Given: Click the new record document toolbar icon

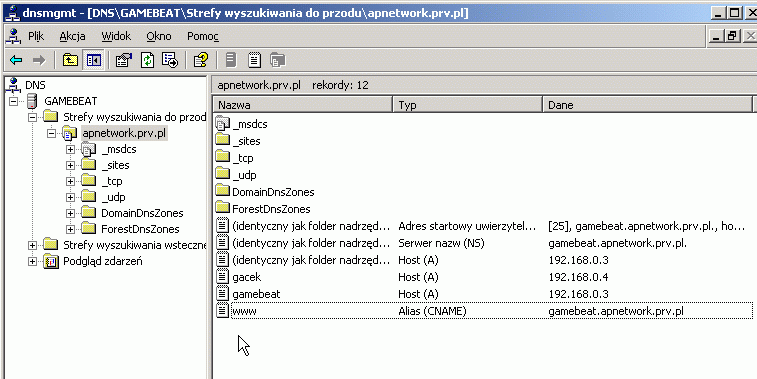Looking at the screenshot, I should pyautogui.click(x=254, y=60).
